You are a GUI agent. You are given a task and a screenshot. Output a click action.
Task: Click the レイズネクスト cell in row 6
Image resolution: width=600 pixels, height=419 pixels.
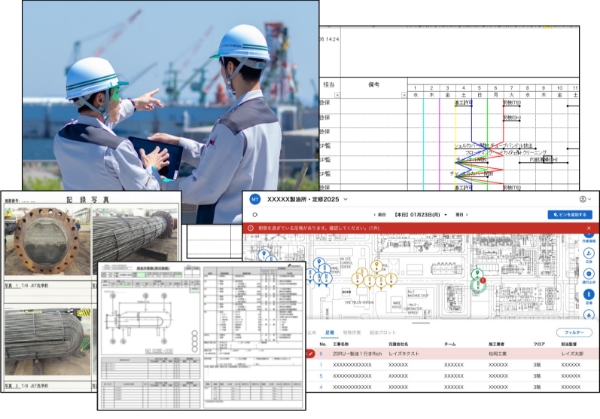(404, 354)
